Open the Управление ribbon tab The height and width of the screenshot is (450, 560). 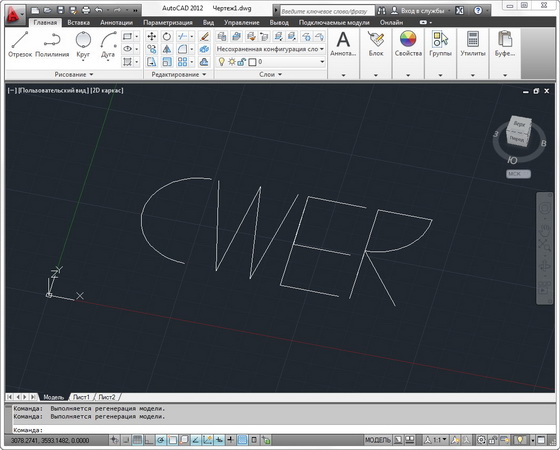click(x=242, y=22)
